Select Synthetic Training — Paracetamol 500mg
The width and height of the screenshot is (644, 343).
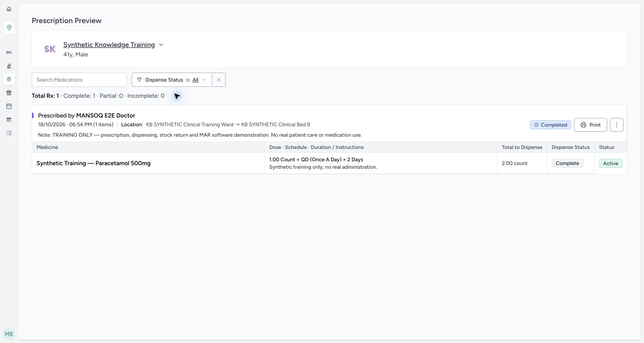(94, 163)
